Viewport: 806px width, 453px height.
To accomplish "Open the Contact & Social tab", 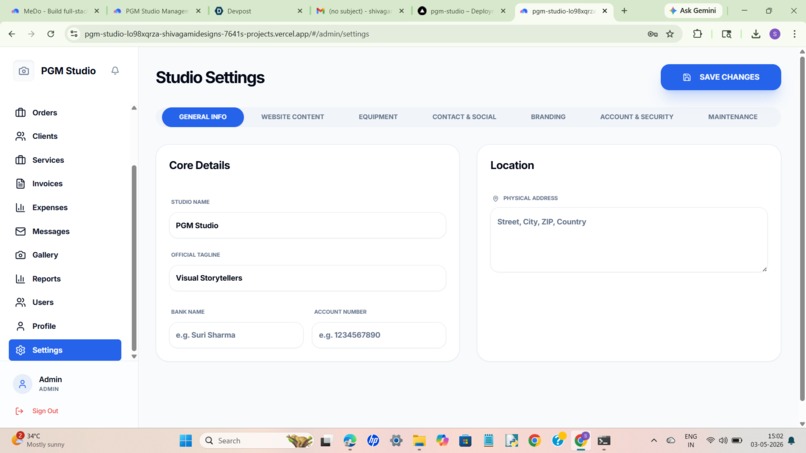I will (464, 117).
